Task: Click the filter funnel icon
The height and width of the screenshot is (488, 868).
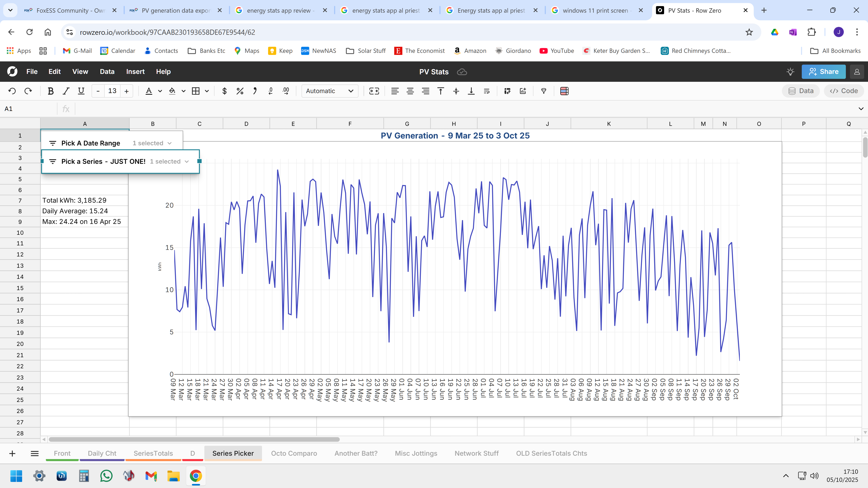Action: (x=543, y=91)
